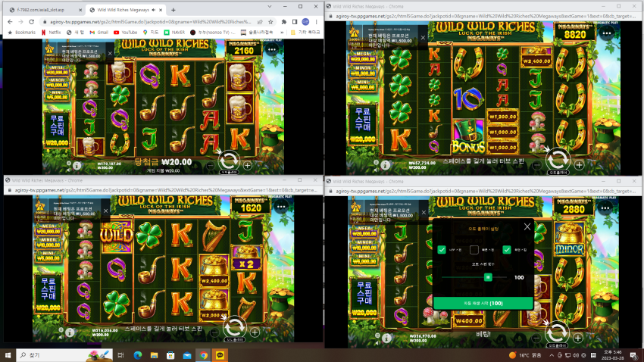Increase bet with plus in top-right game
Screen dimensions: 644x362
click(579, 165)
